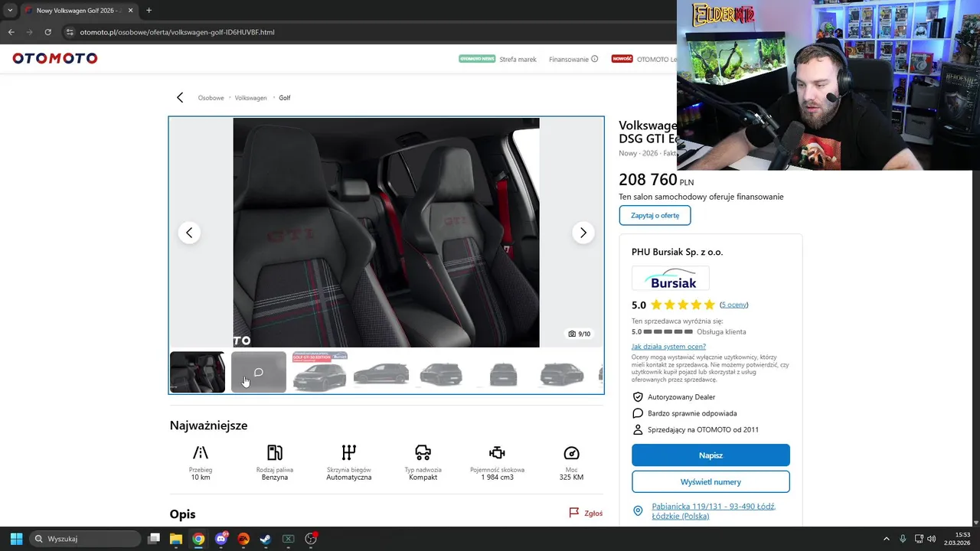Open the tab search dropdown arrow
Image resolution: width=980 pixels, height=551 pixels.
point(9,11)
